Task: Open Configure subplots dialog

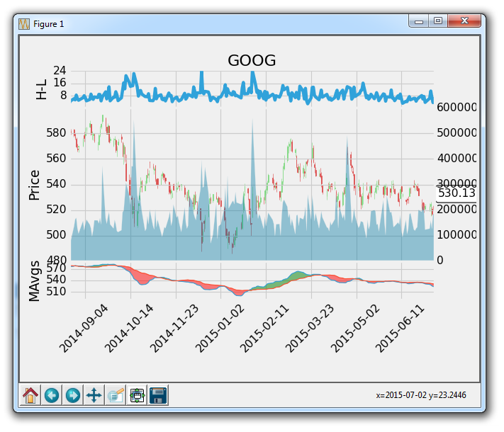Action: [x=137, y=394]
